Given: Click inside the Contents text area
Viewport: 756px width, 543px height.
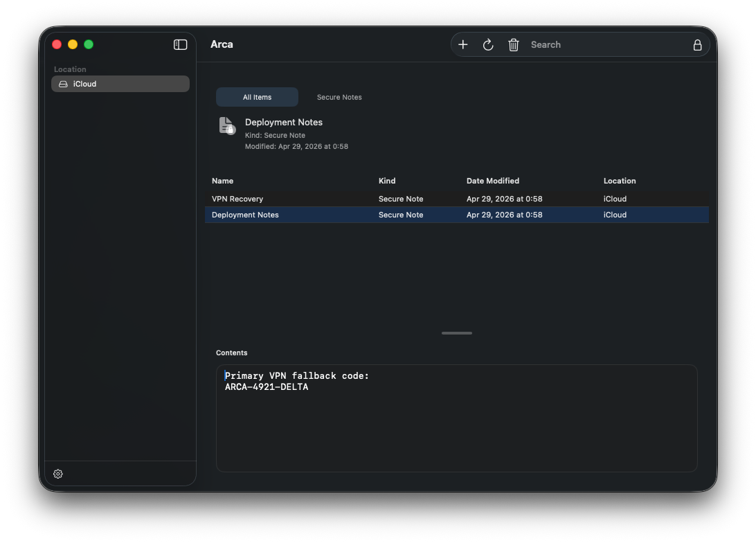Looking at the screenshot, I should [x=457, y=416].
